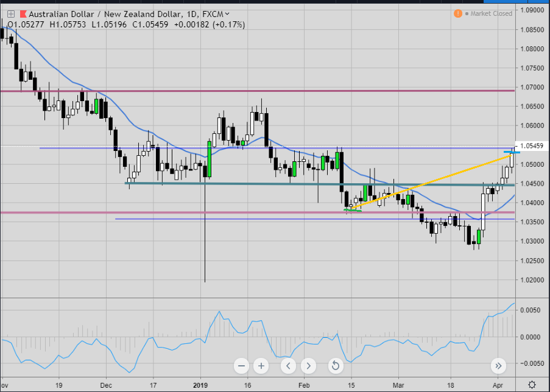
Task: Click the orange exclamation warning icon
Action: tap(458, 13)
